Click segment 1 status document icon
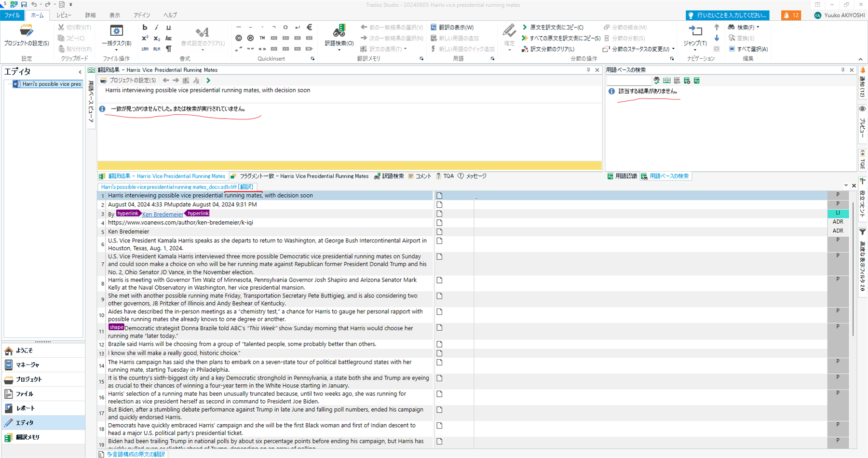The image size is (868, 458). pos(439,196)
